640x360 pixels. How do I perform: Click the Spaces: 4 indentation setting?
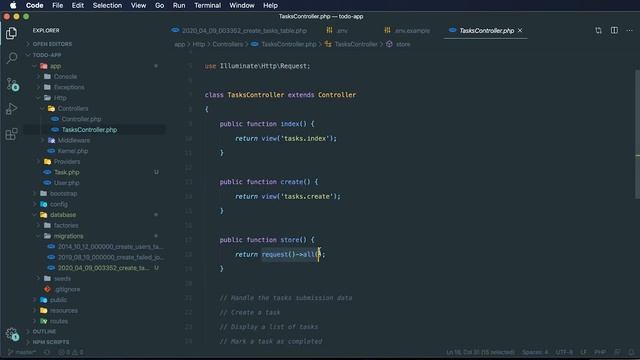tap(535, 352)
